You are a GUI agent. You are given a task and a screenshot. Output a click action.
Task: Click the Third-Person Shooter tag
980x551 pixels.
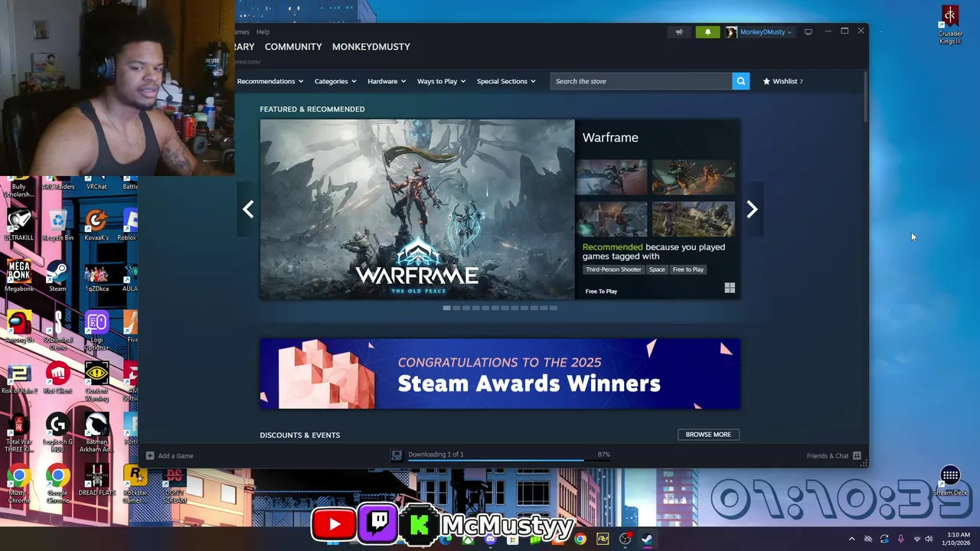tap(613, 269)
